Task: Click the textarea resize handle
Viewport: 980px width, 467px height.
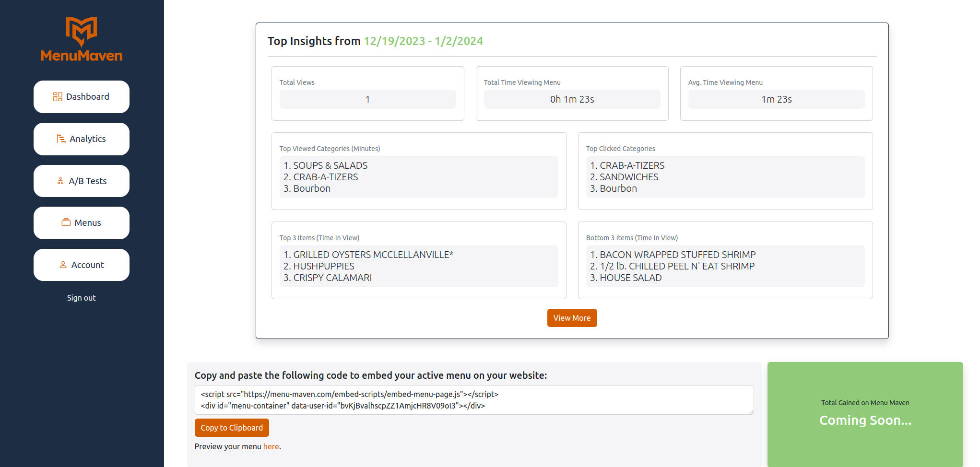Action: (751, 412)
